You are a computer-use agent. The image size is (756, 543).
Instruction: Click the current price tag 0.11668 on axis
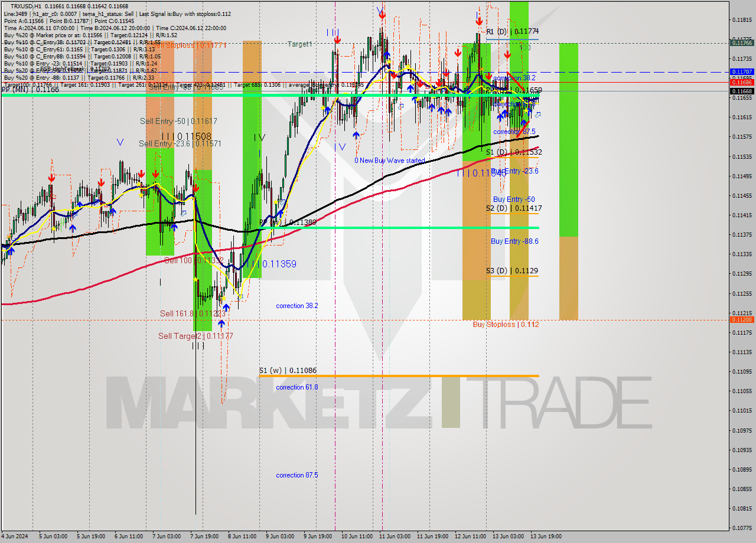742,91
